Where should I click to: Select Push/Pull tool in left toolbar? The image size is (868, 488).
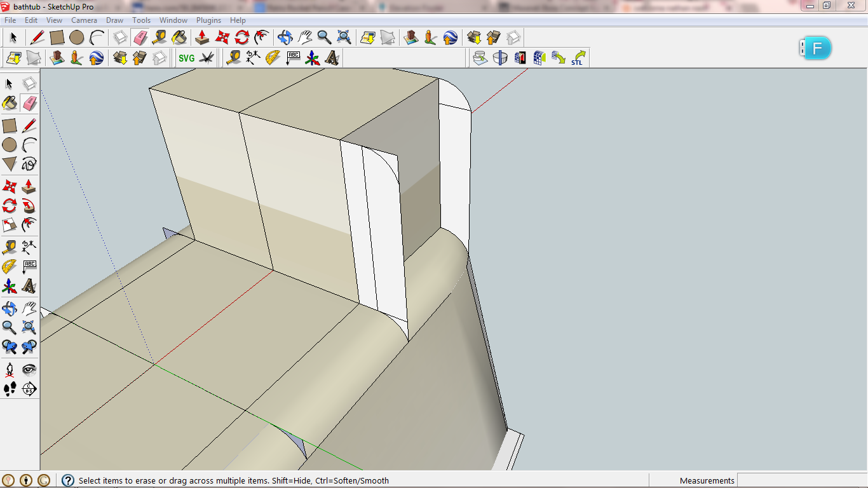tap(29, 187)
